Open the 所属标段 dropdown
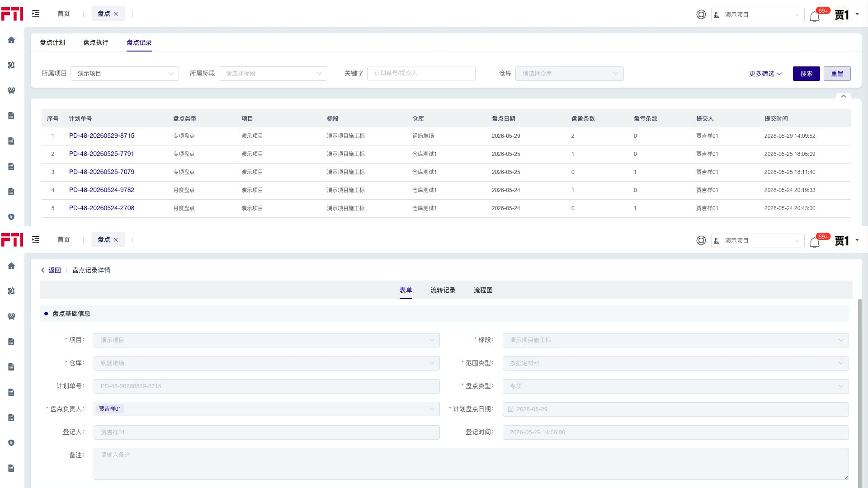This screenshot has width=868, height=488. (x=273, y=74)
